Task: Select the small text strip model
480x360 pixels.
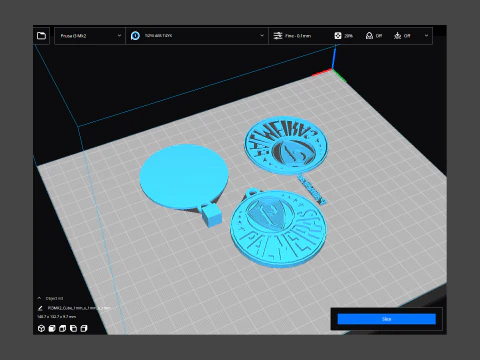Action: pos(312,190)
